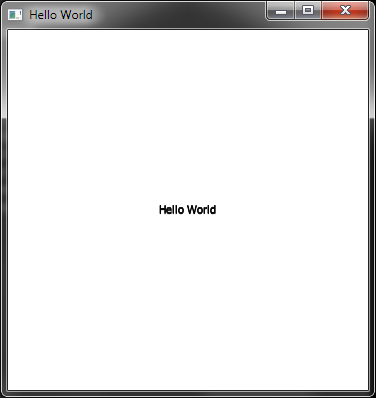This screenshot has width=376, height=398.
Task: Minimize the Hello World window
Action: (281, 11)
